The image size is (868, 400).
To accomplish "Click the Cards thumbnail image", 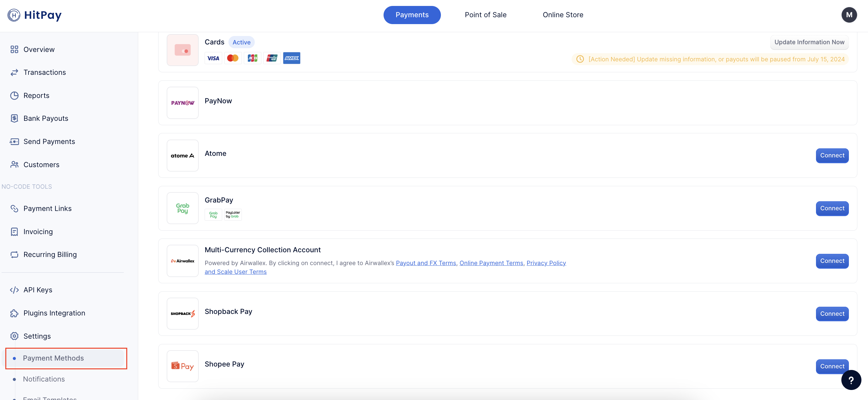I will point(183,50).
